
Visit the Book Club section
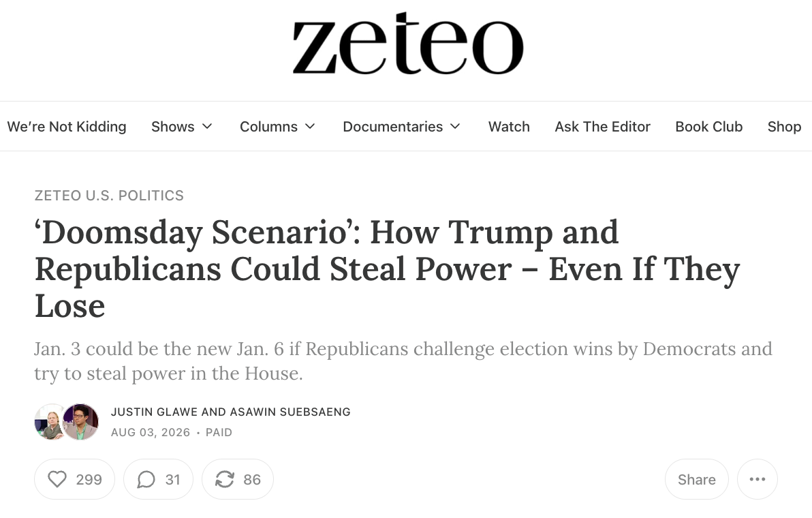pyautogui.click(x=709, y=126)
